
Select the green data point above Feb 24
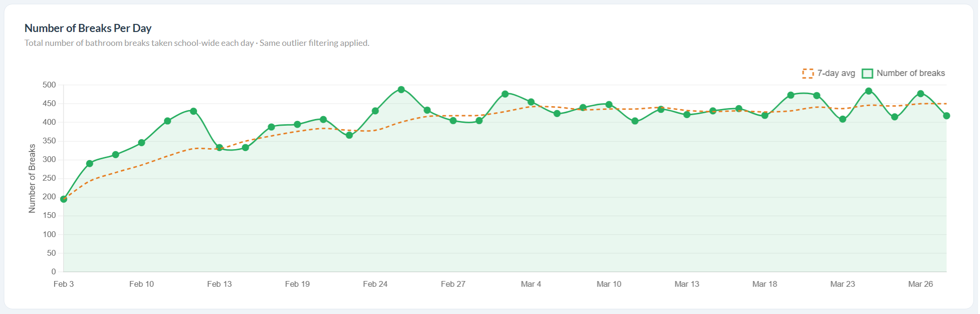(x=375, y=111)
